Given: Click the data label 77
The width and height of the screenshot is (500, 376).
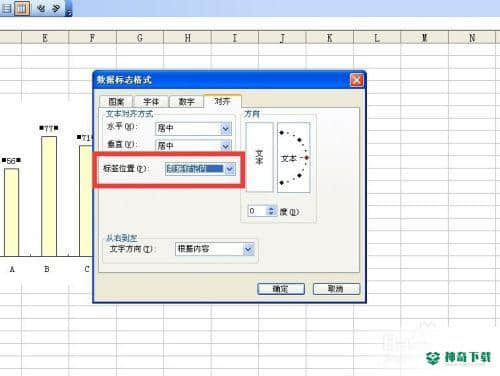Looking at the screenshot, I should (49, 128).
